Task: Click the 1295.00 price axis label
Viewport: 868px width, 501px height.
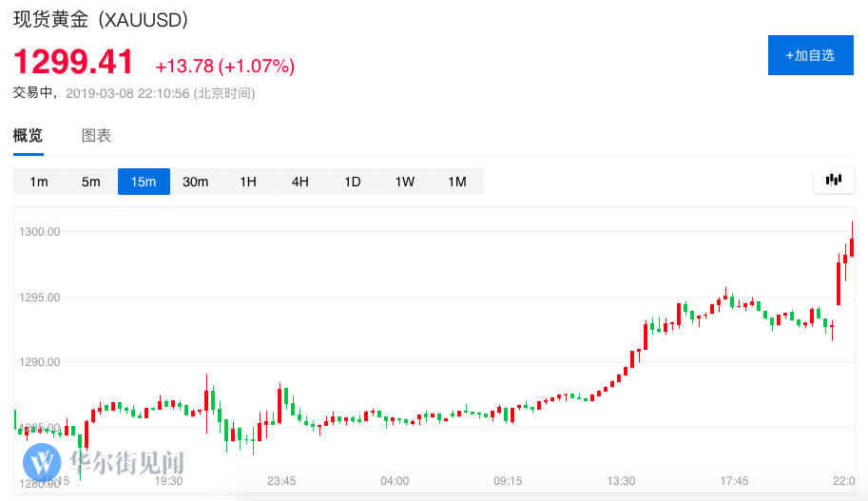Action: click(40, 297)
